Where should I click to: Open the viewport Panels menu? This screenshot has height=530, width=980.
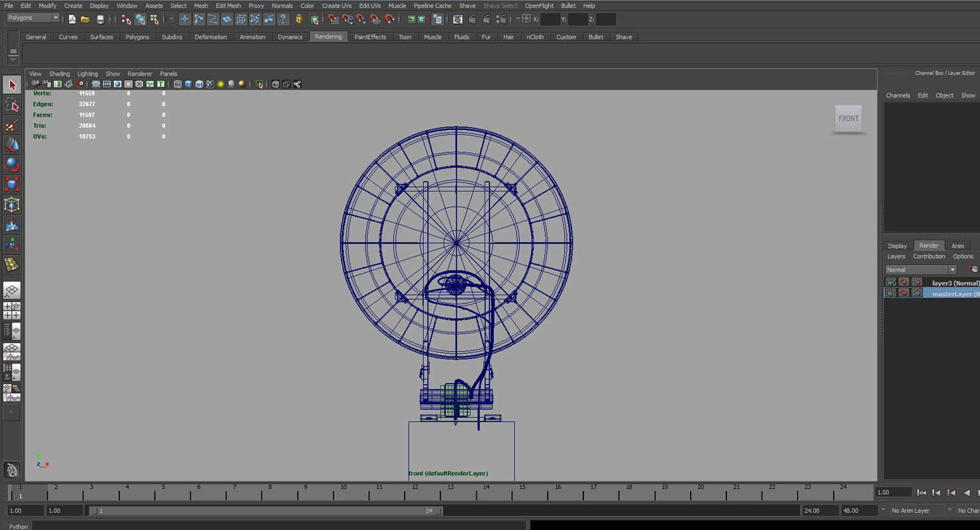tap(169, 74)
